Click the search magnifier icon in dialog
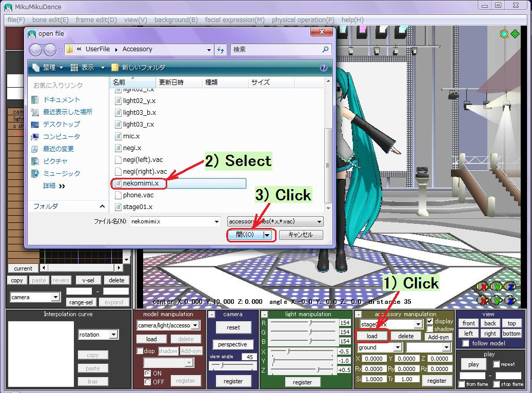Viewport: 532px width, 393px height. tap(325, 50)
